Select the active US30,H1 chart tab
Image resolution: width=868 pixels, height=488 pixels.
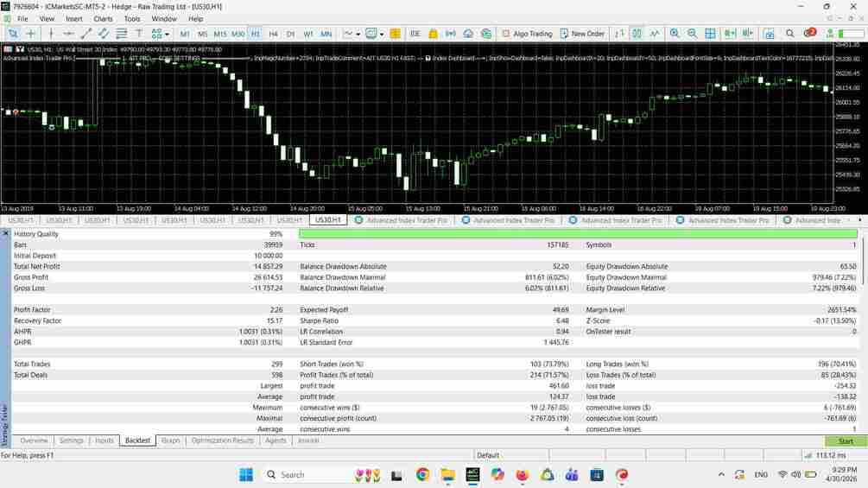pos(327,220)
